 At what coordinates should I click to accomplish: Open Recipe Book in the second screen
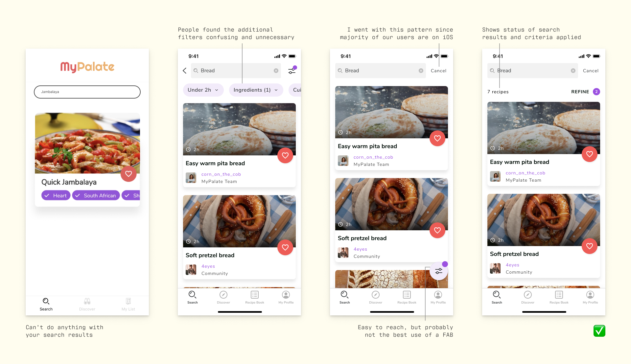click(255, 297)
